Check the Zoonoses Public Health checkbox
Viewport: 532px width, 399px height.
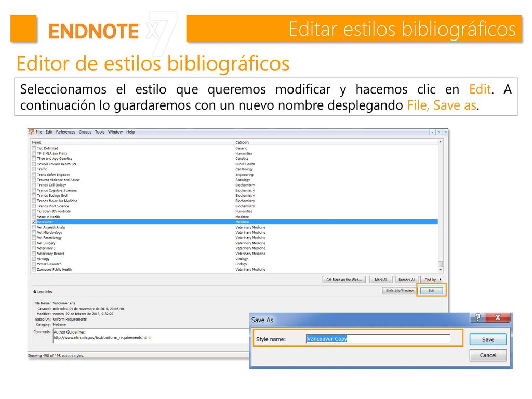coord(34,270)
